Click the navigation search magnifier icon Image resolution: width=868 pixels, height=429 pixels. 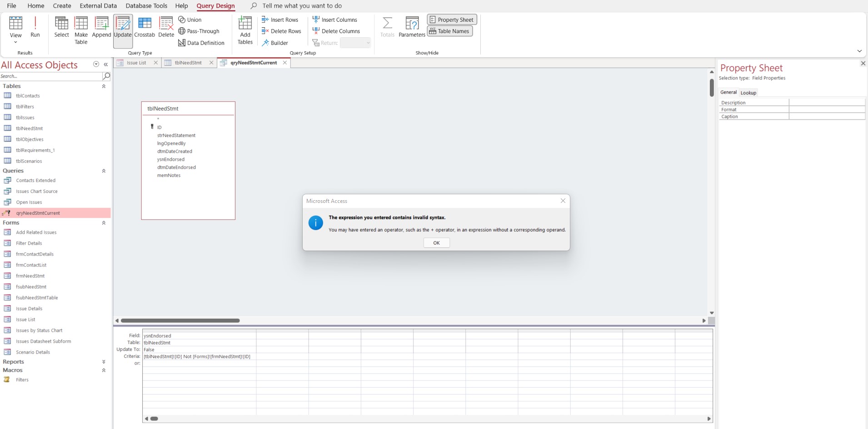106,76
